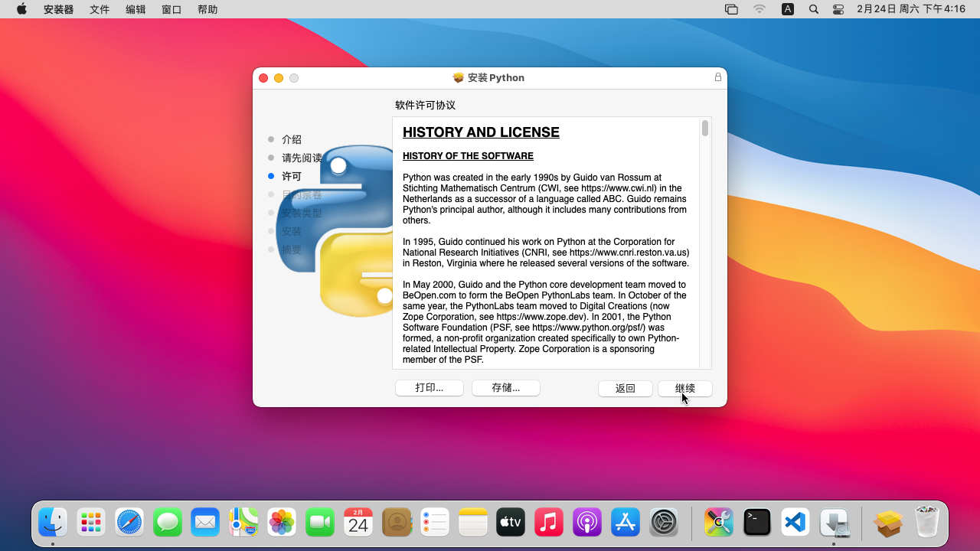Open Finder from the dock
Image resolution: width=980 pixels, height=551 pixels.
(x=53, y=523)
